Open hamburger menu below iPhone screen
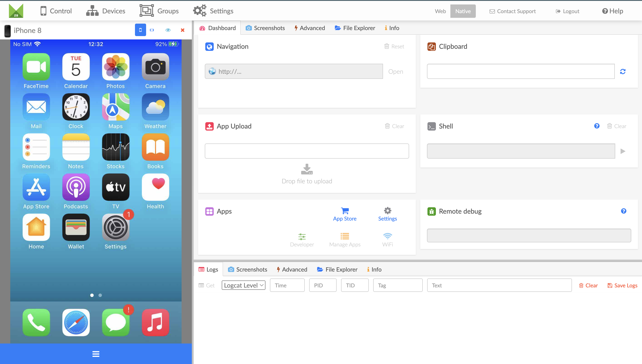 [96, 354]
